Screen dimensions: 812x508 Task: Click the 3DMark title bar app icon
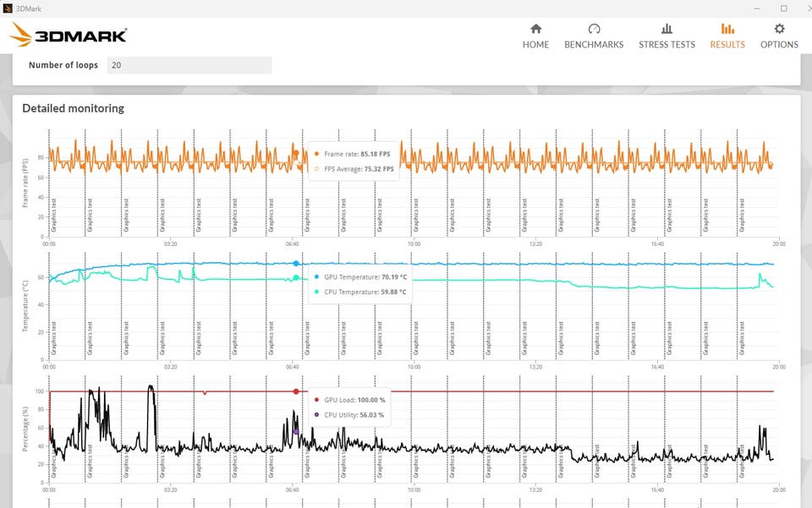[8, 8]
